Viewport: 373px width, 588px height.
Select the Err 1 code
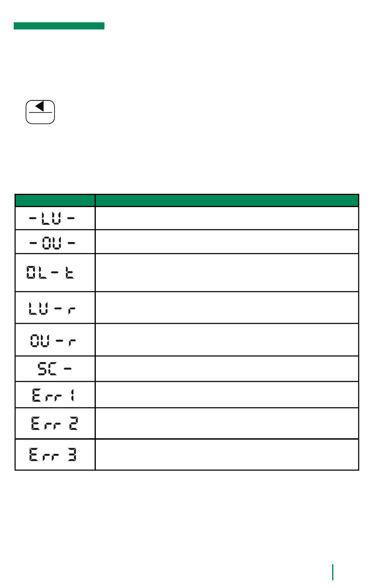coord(53,395)
